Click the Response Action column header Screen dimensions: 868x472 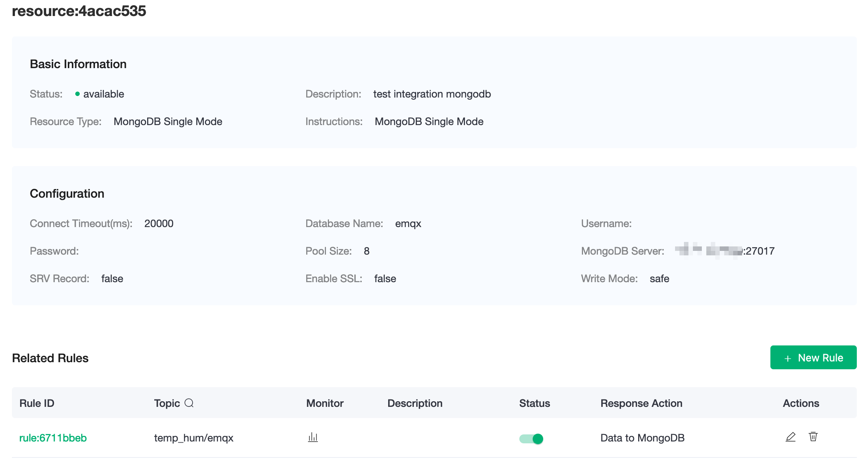[x=641, y=403]
